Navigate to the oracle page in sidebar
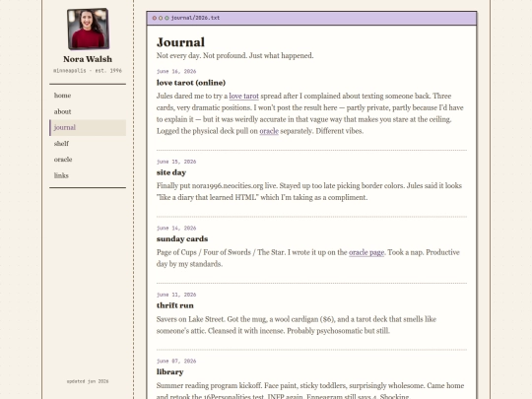Image resolution: width=532 pixels, height=399 pixels. [88, 160]
